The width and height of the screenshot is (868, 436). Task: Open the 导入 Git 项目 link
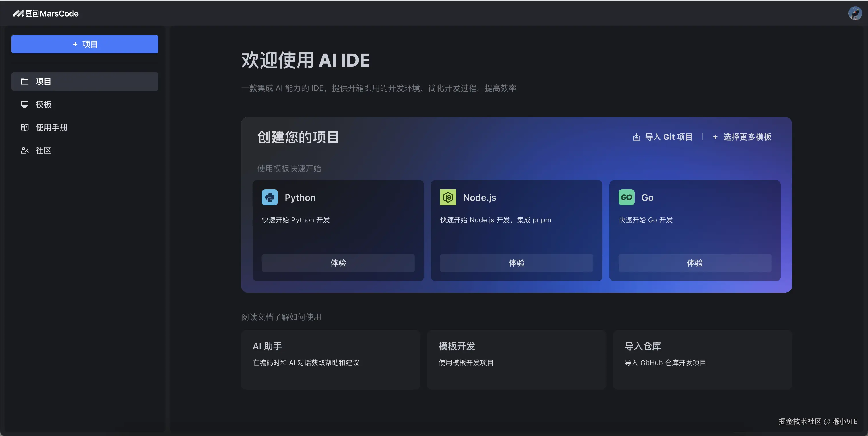point(669,137)
